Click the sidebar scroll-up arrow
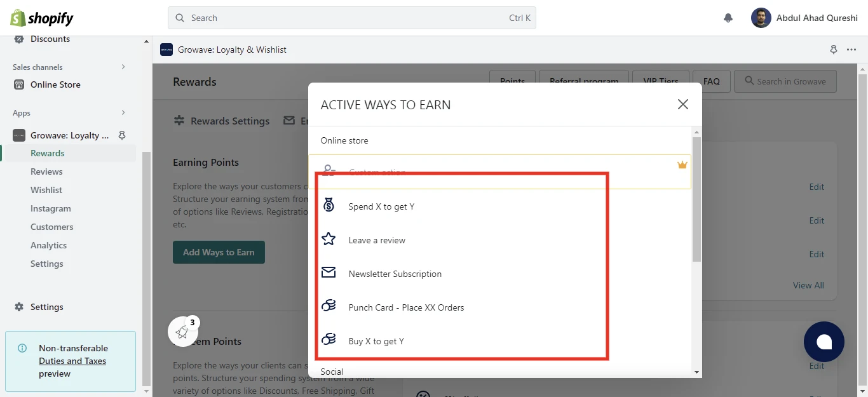This screenshot has width=868, height=397. point(147,41)
